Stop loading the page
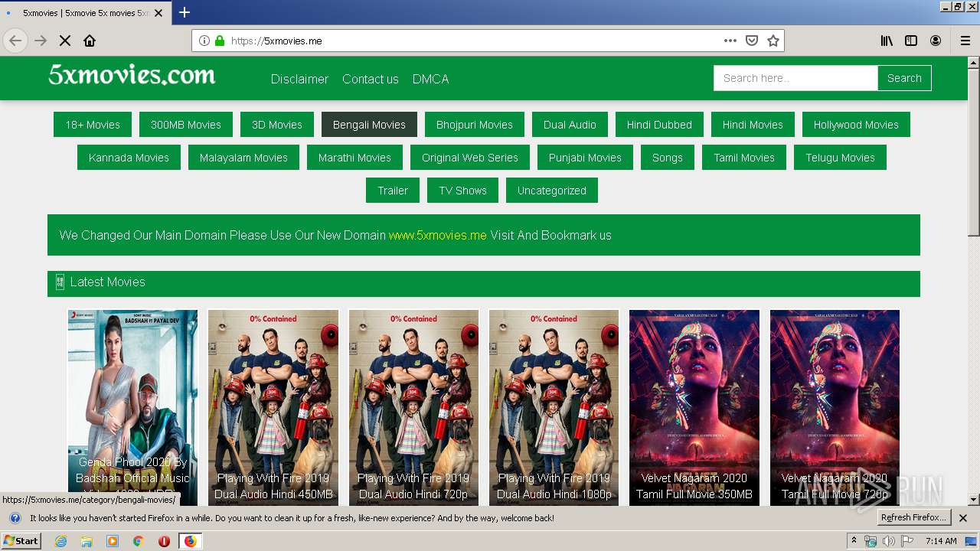 (x=65, y=41)
